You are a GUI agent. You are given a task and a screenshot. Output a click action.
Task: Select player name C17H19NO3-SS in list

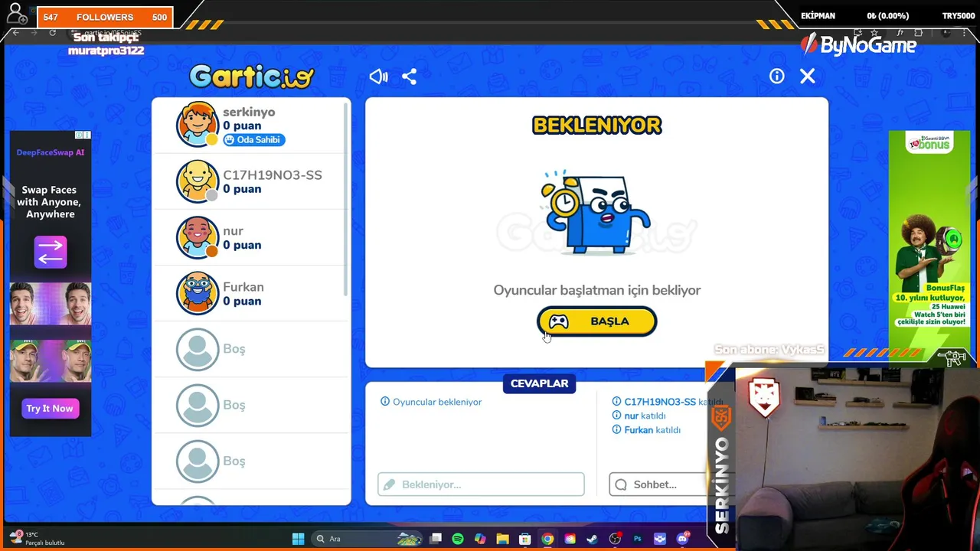pyautogui.click(x=273, y=175)
